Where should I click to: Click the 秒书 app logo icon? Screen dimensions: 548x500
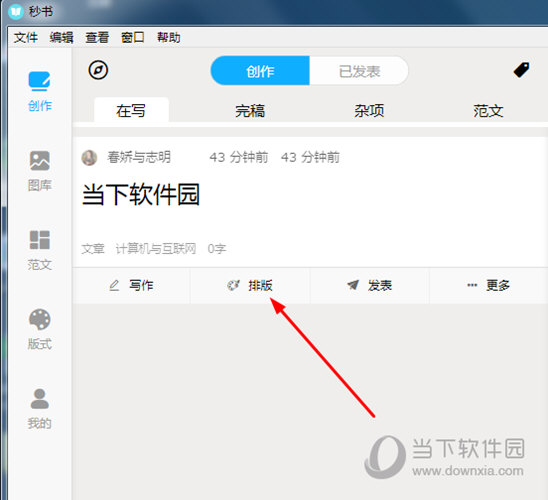(x=15, y=12)
